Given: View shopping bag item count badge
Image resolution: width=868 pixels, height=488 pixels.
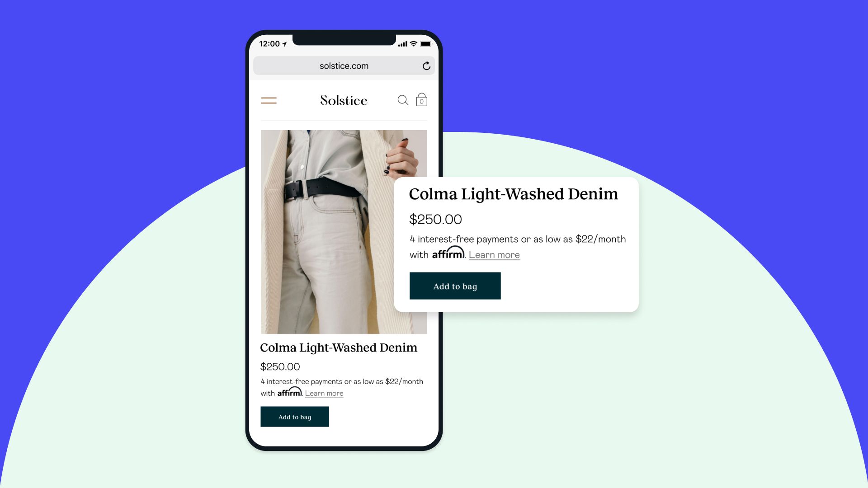Looking at the screenshot, I should [421, 101].
